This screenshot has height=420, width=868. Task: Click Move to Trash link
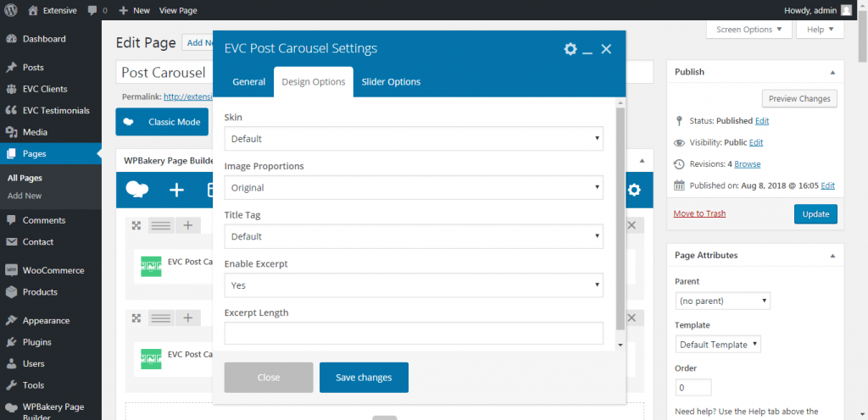click(699, 213)
